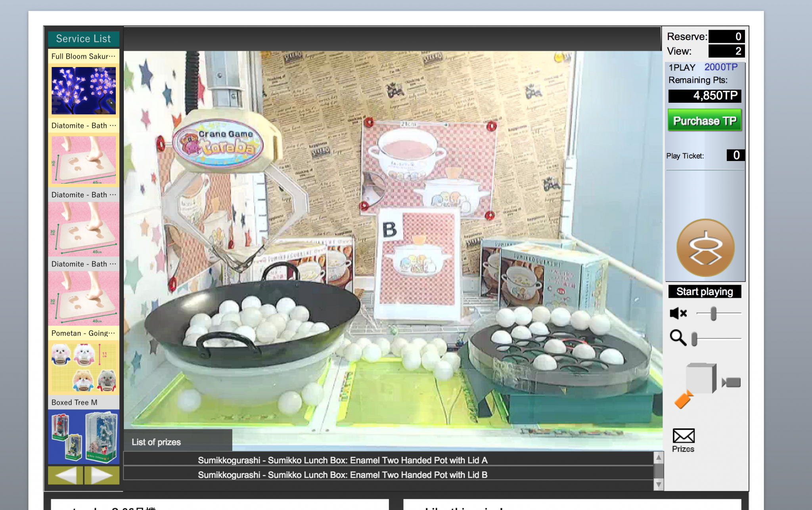Show next services with right arrow

click(102, 475)
